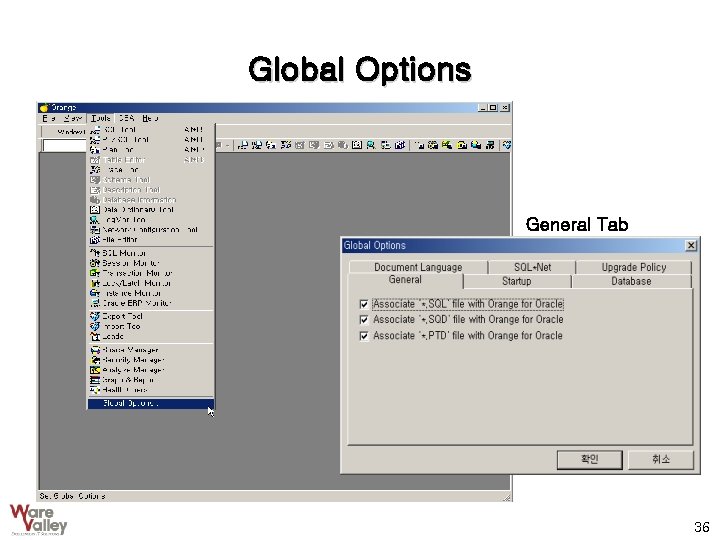This screenshot has width=720, height=540.
Task: Click the SQL Tool icon in the toolbar
Action: pos(242,145)
